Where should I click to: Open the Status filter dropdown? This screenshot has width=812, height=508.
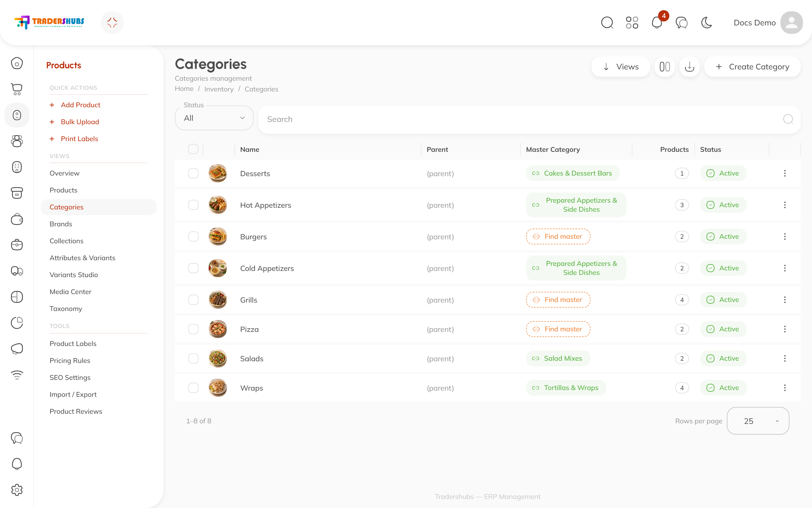click(214, 118)
